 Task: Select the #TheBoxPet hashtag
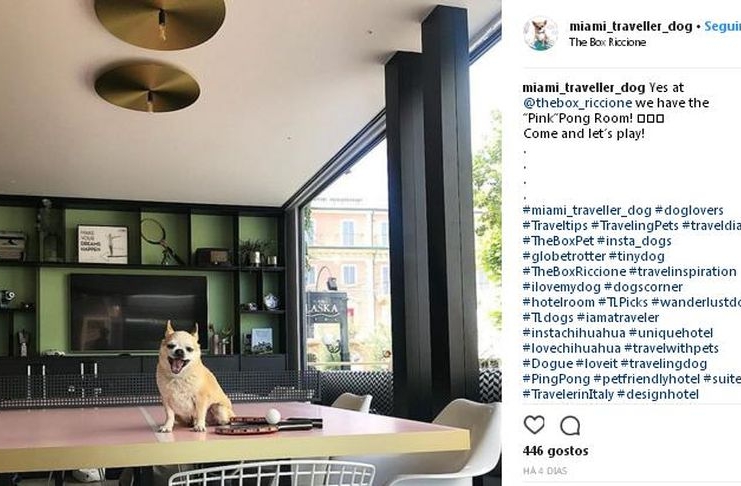[x=558, y=241]
